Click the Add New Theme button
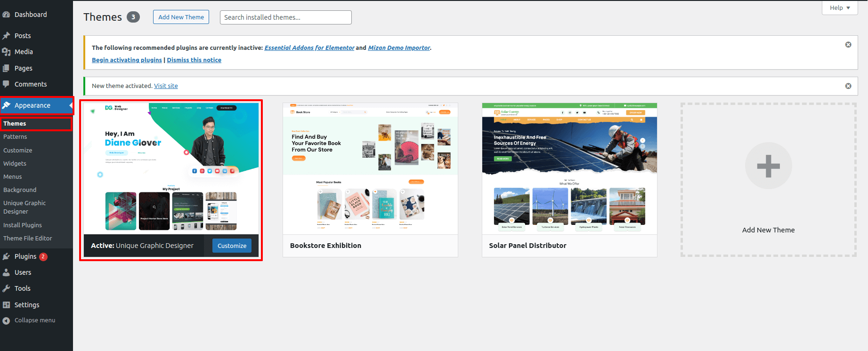 coord(181,17)
